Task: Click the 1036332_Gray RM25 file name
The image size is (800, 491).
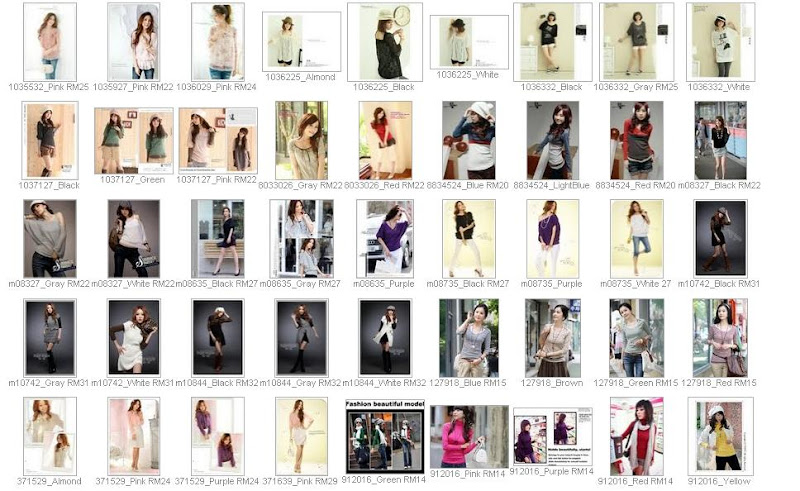Action: [x=636, y=87]
